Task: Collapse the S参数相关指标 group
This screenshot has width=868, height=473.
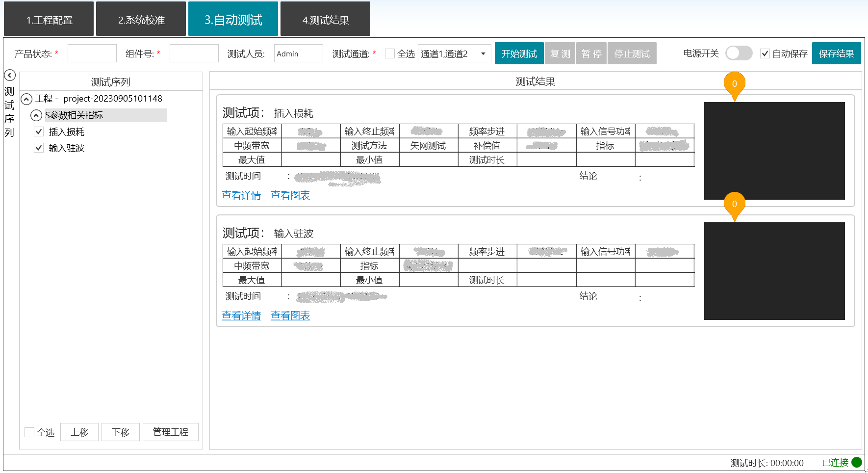Action: [36, 115]
